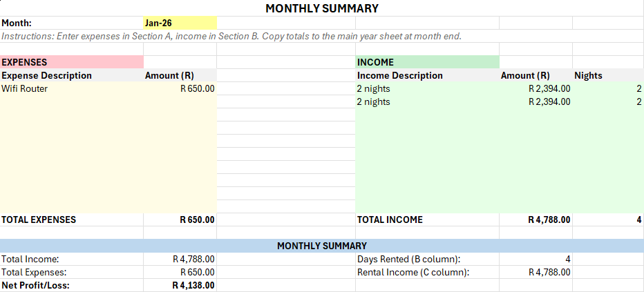Select the Wifi Router expense entry

(25, 88)
